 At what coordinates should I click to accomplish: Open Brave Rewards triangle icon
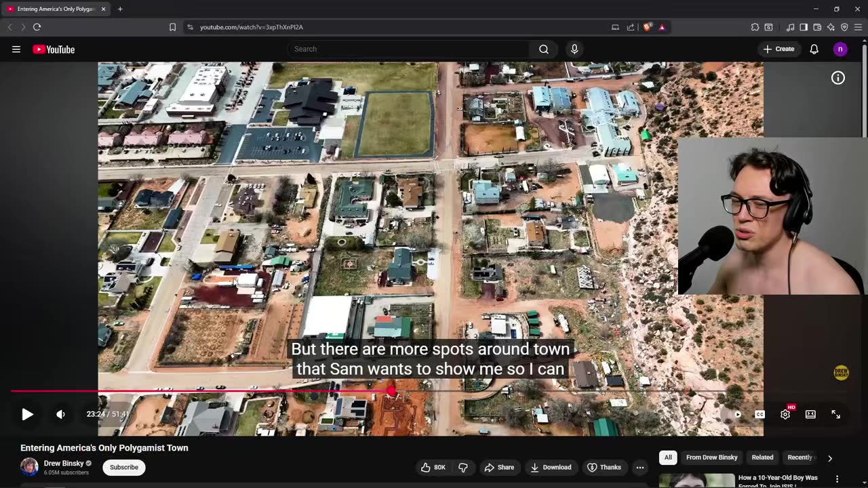click(662, 27)
